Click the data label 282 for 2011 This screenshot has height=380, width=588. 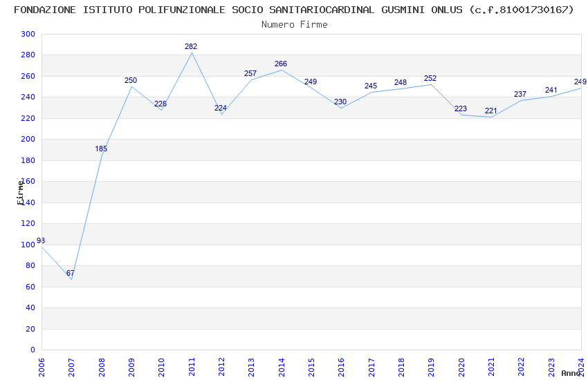point(191,46)
